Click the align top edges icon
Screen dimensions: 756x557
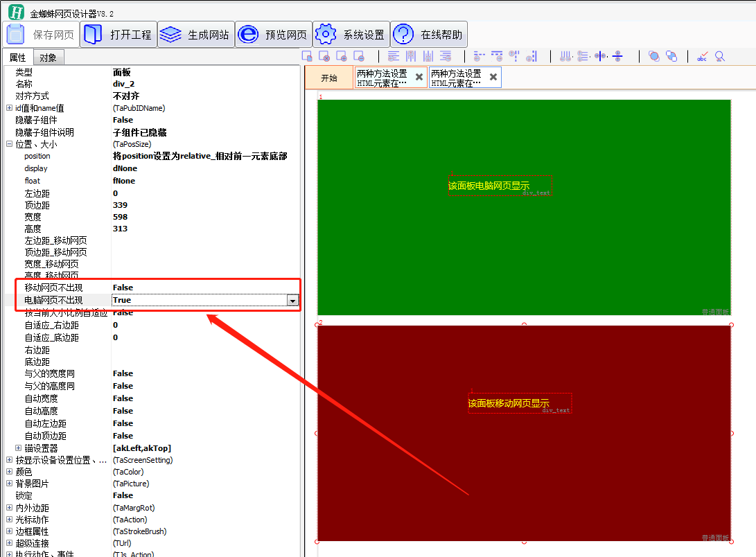411,56
